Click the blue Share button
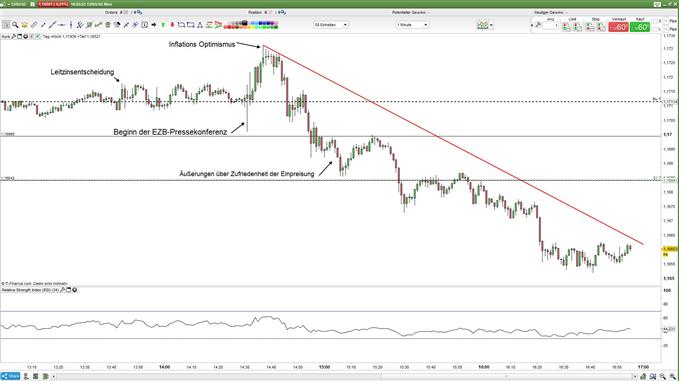Viewport: 679px width, 381px height. (x=10, y=376)
